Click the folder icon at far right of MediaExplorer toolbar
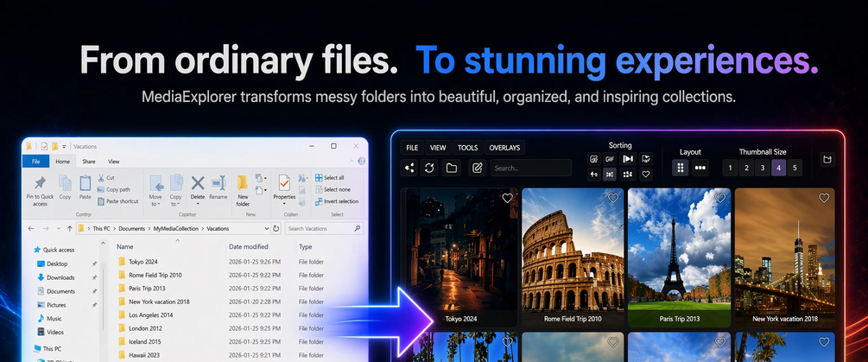Viewport: 868px width, 362px height. (x=827, y=160)
